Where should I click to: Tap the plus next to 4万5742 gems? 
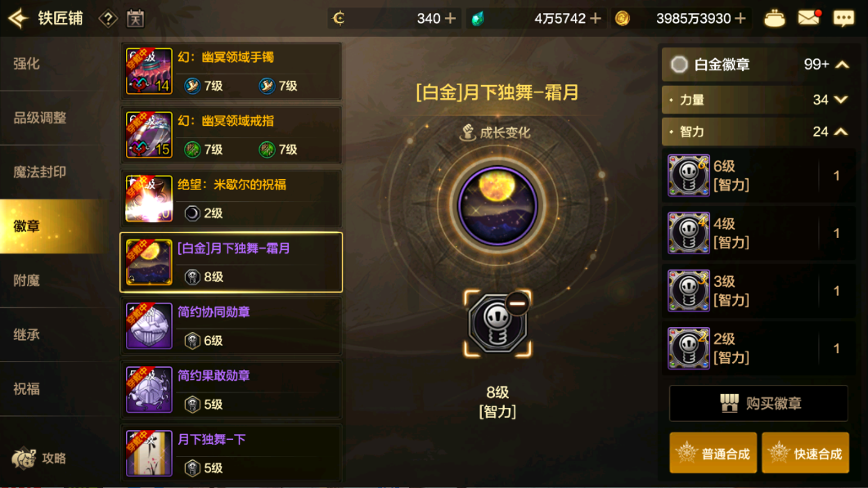(x=596, y=18)
